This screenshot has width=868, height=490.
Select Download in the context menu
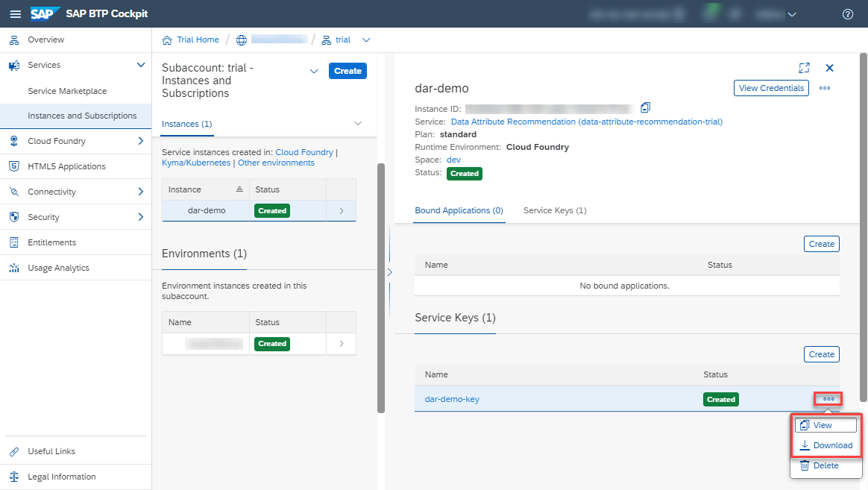[825, 445]
